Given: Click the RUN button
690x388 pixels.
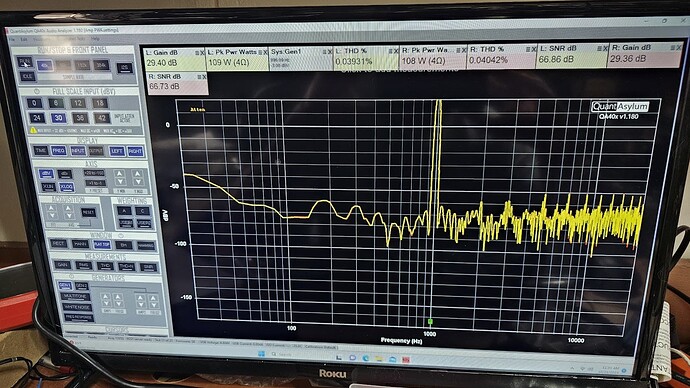Looking at the screenshot, I should point(25,62).
